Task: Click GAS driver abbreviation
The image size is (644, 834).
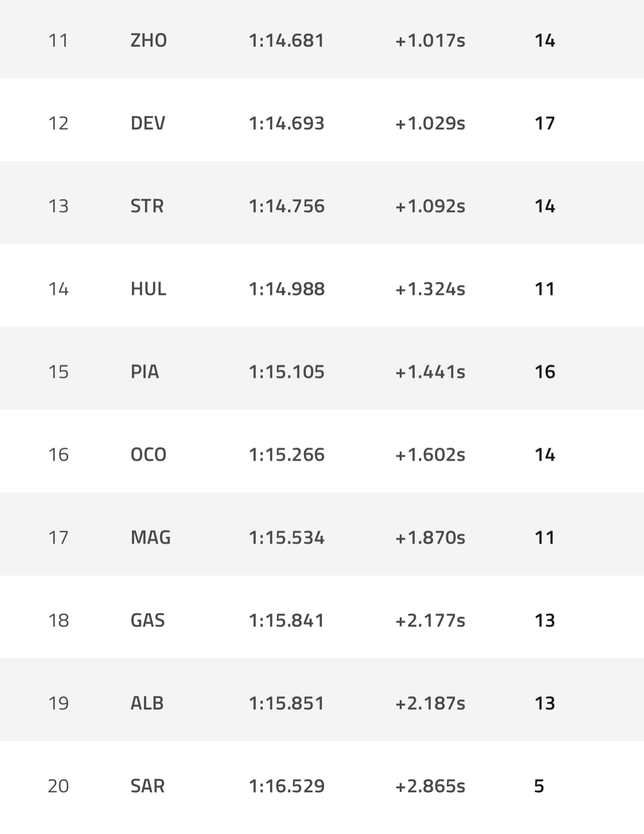Action: coord(147,620)
